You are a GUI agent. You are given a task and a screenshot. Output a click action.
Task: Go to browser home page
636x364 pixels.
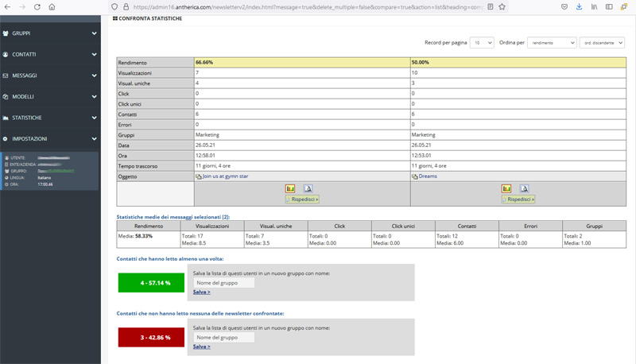(x=52, y=7)
